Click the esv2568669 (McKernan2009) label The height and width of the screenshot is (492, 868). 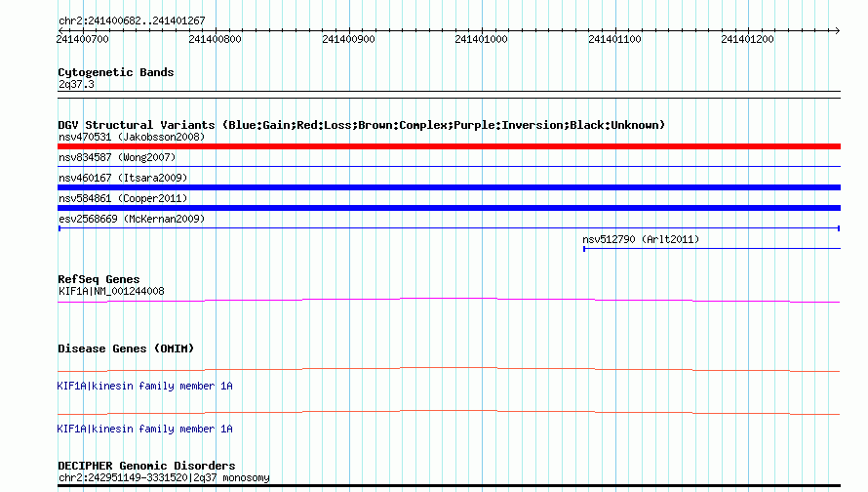point(132,219)
